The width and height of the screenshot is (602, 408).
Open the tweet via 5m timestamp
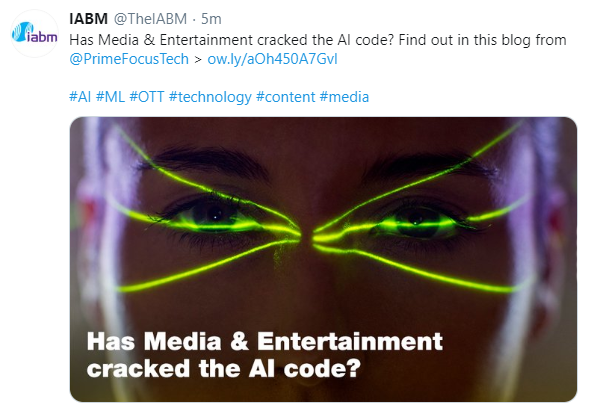coord(211,19)
